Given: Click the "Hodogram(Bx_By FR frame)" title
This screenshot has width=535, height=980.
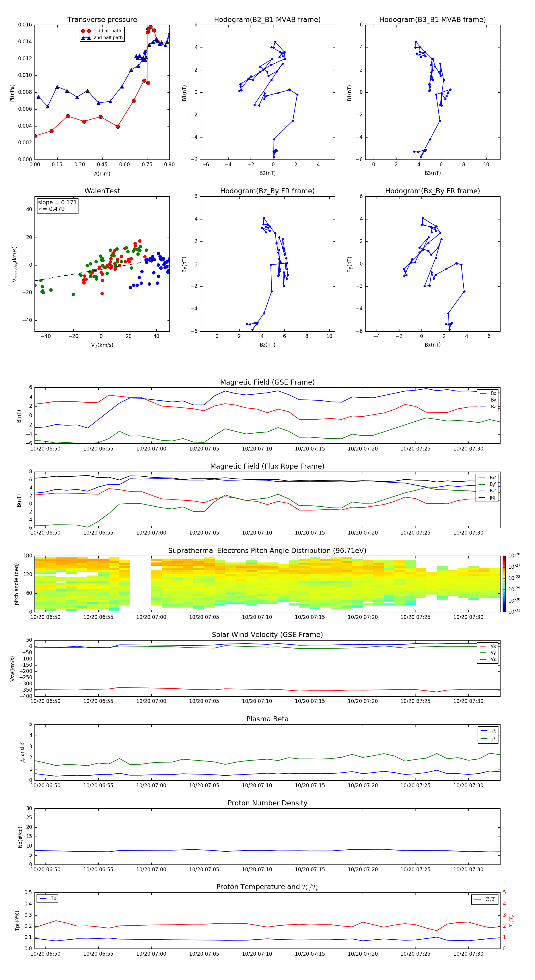Looking at the screenshot, I should click(432, 191).
